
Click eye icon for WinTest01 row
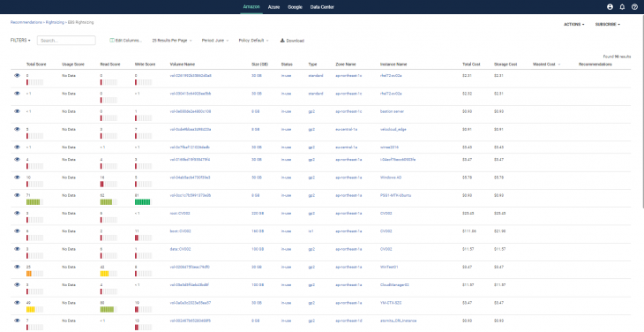[17, 267]
